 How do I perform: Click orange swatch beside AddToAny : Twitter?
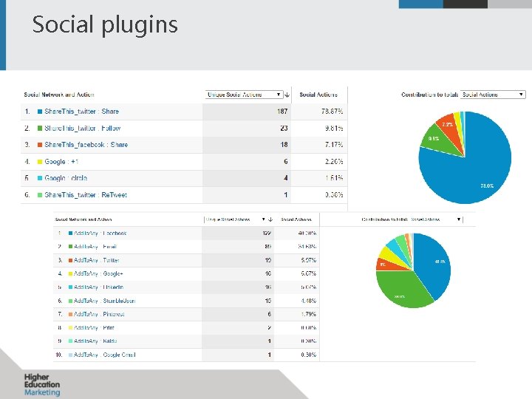[71, 260]
